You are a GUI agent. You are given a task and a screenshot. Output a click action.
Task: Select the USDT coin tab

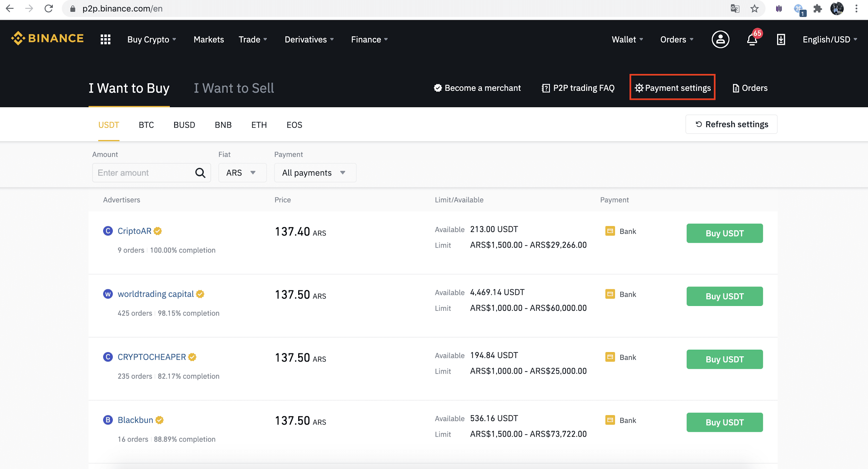point(109,125)
